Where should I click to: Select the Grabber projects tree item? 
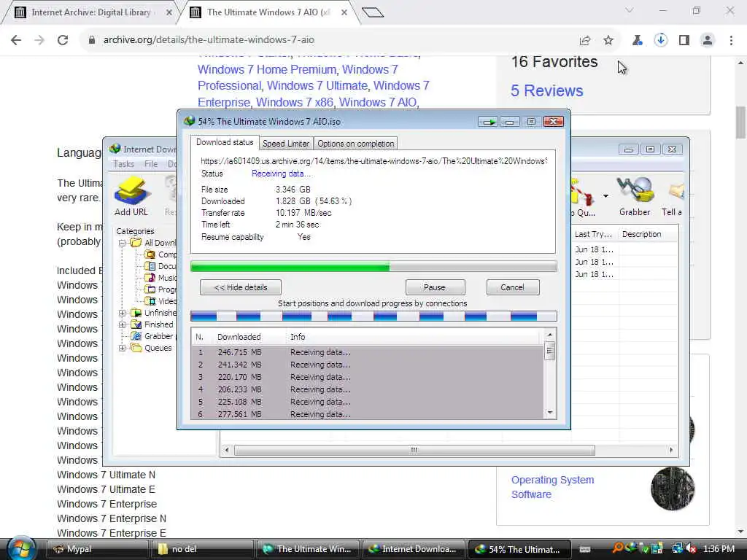pos(153,336)
